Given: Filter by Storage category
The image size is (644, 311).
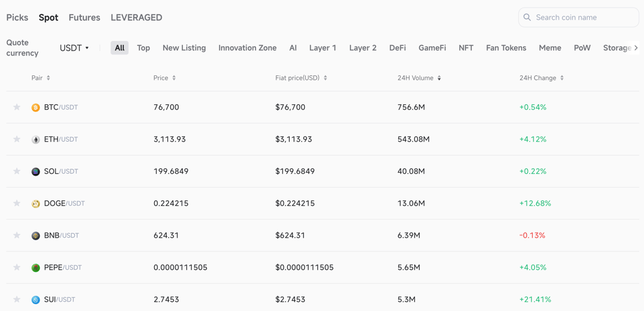Looking at the screenshot, I should (x=617, y=47).
